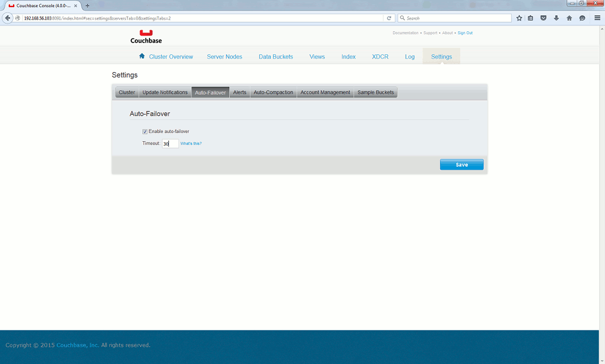The image size is (605, 364).
Task: Click the browser back arrow button
Action: click(7, 18)
